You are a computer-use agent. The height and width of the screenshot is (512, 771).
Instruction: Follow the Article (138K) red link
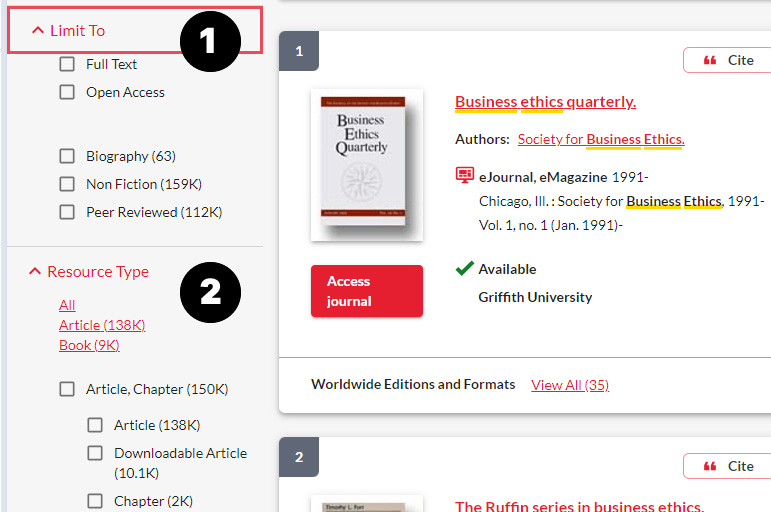[x=102, y=325]
